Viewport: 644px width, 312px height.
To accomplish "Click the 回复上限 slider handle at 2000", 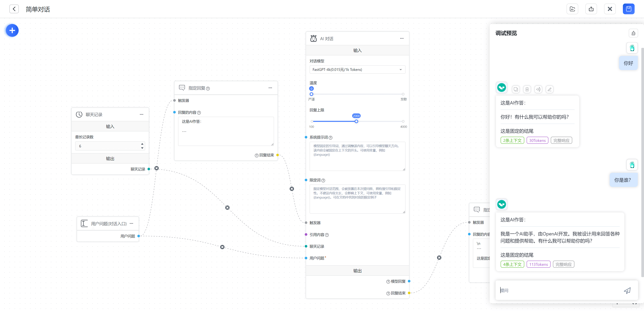I will click(x=356, y=121).
